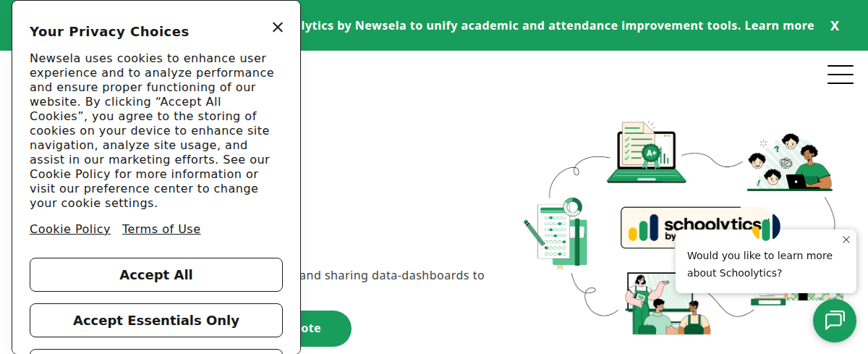Viewport: 868px width, 354px height.
Task: Open the hamburger navigation menu
Action: pyautogui.click(x=840, y=75)
